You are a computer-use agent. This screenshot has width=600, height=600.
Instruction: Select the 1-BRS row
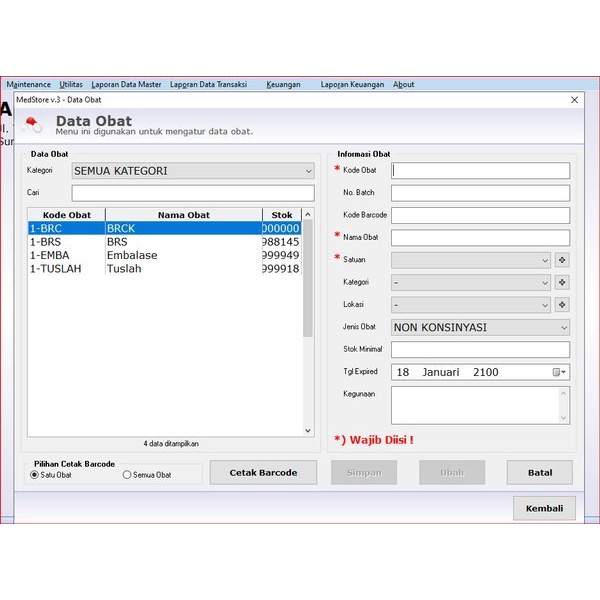tap(165, 242)
